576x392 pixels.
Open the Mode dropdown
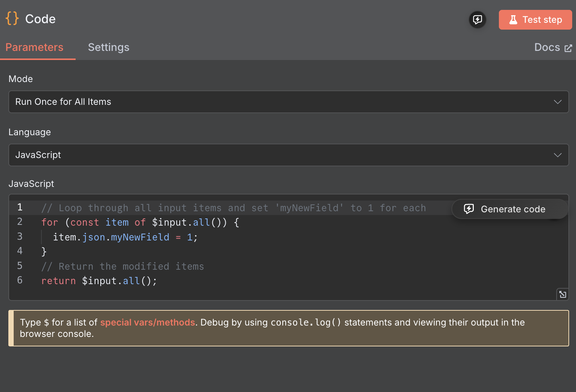point(288,102)
